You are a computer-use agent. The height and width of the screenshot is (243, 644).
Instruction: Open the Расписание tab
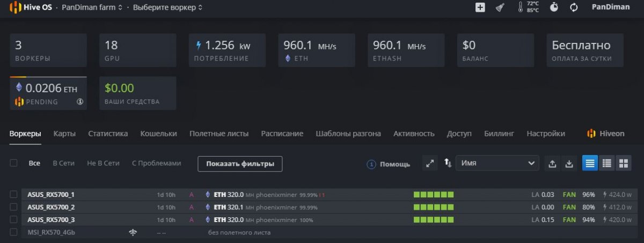point(282,134)
